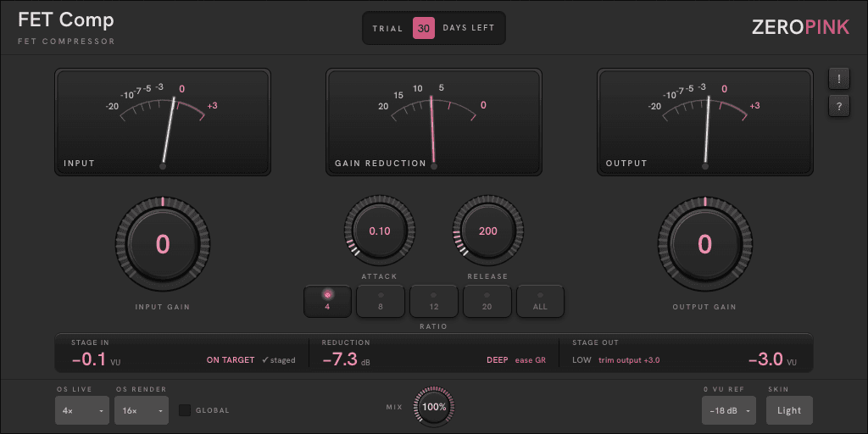Open the 0 VU REF -18 dB dropdown
Viewport: 868px width, 434px height.
[728, 411]
